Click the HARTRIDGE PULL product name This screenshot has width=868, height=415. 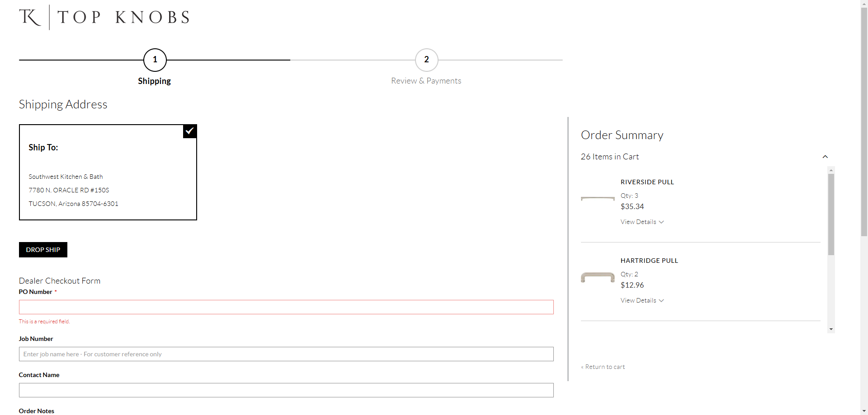coord(649,261)
